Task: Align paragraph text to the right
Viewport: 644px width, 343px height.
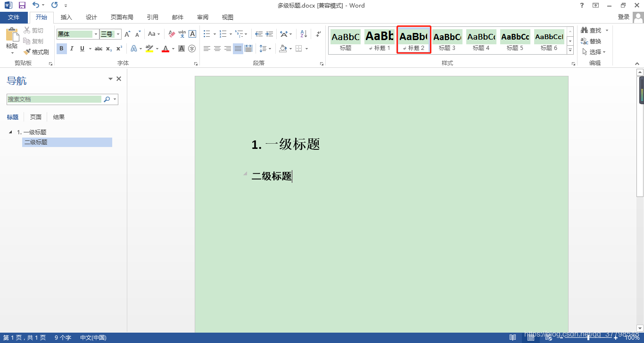Action: (228, 49)
